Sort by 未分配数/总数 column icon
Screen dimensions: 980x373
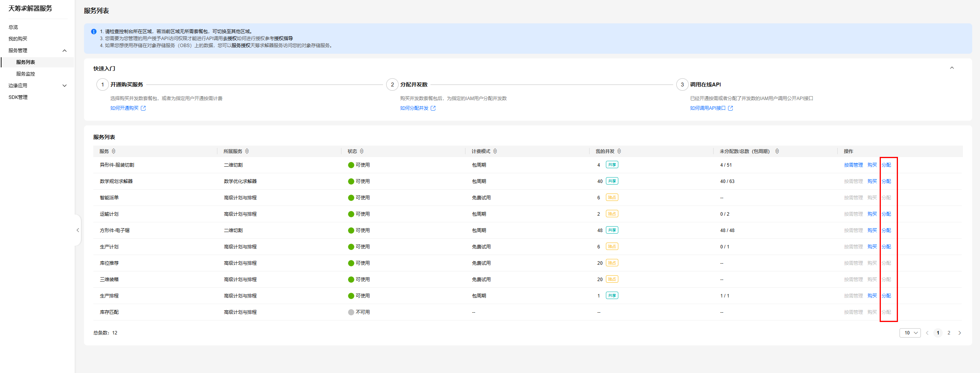point(777,151)
